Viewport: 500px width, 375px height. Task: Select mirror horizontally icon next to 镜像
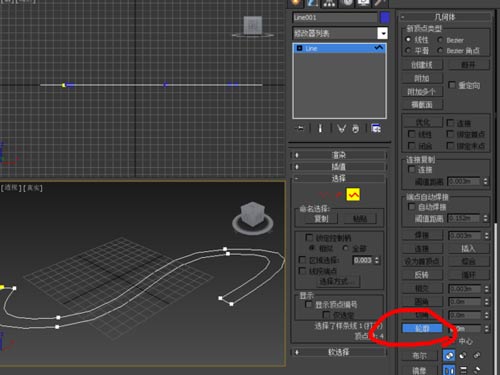point(449,370)
